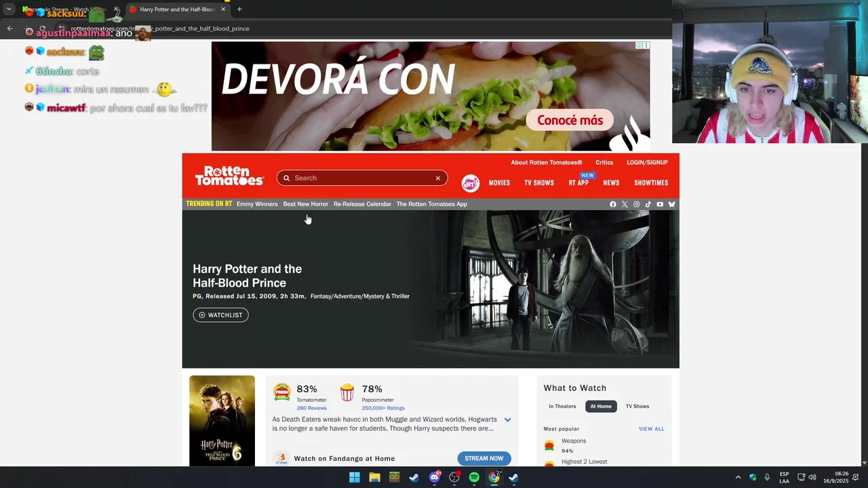
Task: Open a new browser tab
Action: tap(239, 9)
